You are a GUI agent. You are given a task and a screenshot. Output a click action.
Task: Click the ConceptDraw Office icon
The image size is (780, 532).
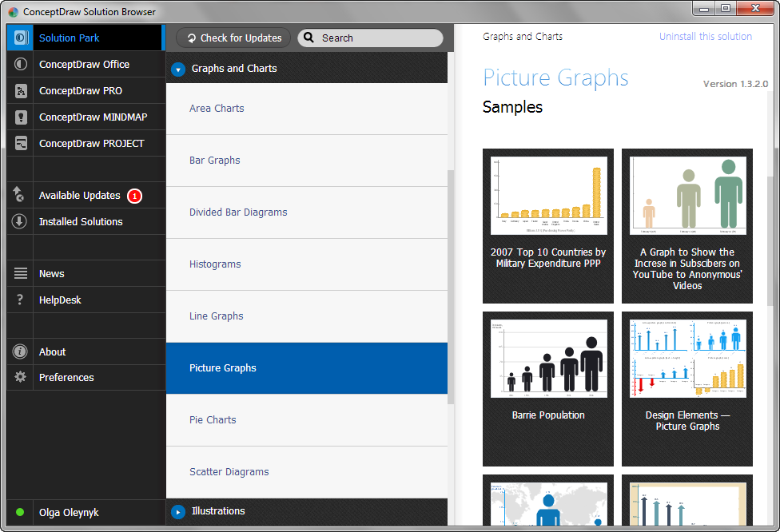(x=21, y=64)
